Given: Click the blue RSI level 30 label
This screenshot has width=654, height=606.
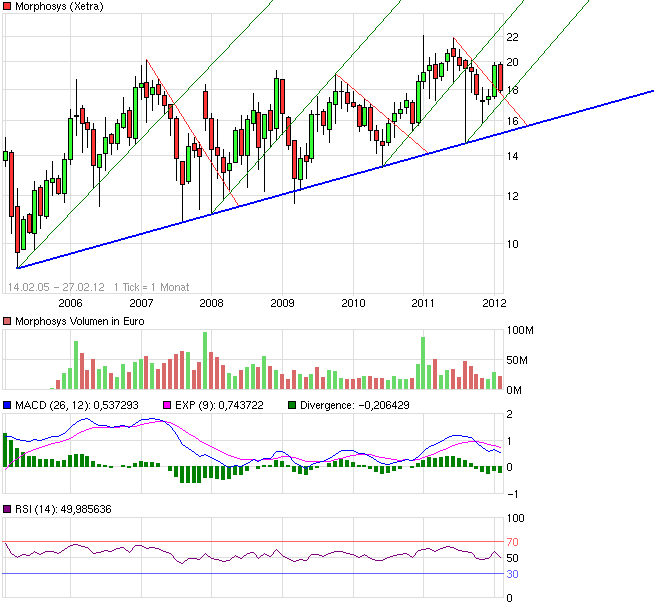Looking at the screenshot, I should click(512, 574).
